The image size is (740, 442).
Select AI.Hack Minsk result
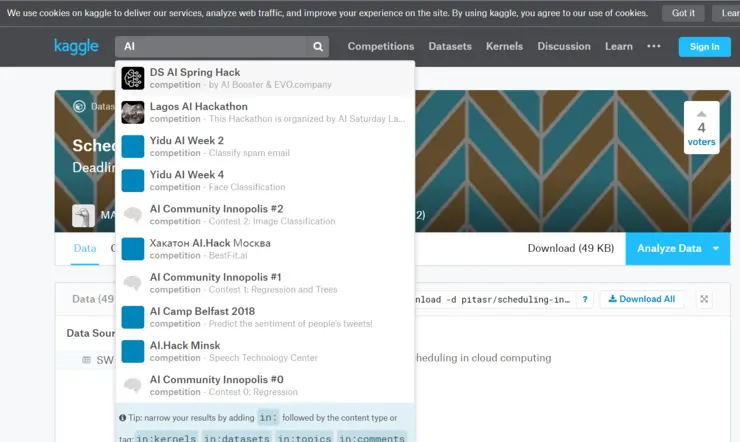coord(265,351)
